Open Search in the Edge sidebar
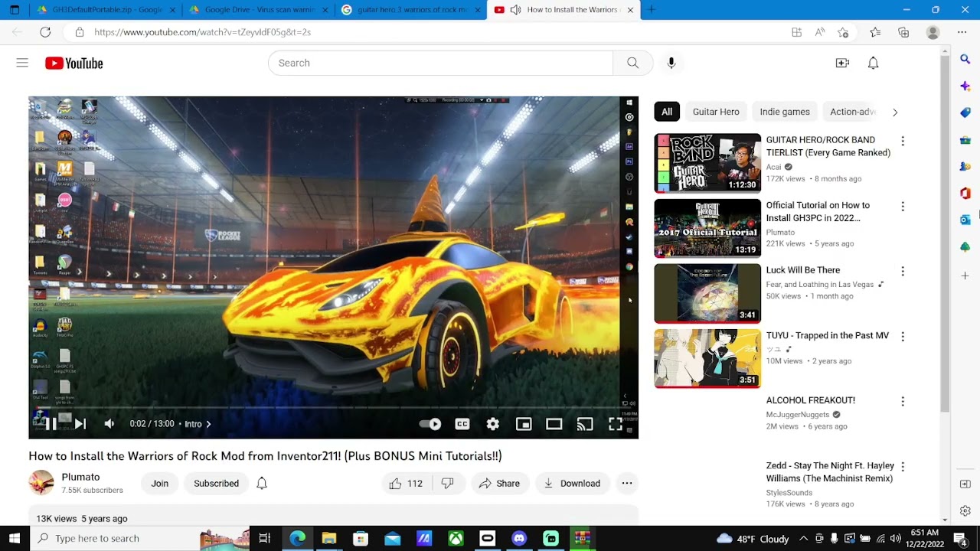The width and height of the screenshot is (980, 551). pos(965,59)
